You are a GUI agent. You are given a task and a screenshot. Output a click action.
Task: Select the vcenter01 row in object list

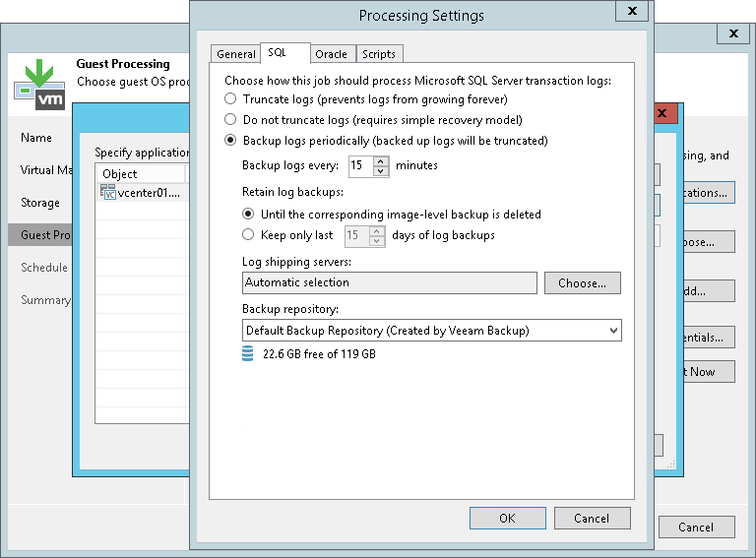[142, 193]
